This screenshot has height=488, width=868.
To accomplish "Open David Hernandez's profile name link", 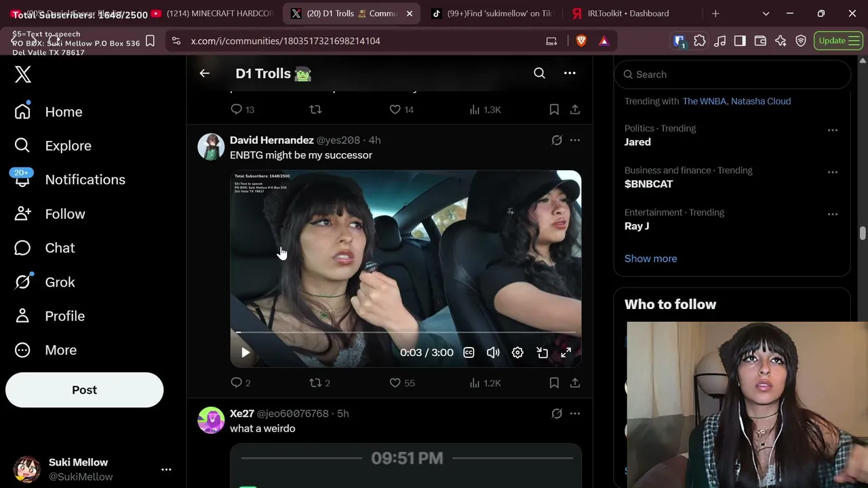I will point(271,140).
